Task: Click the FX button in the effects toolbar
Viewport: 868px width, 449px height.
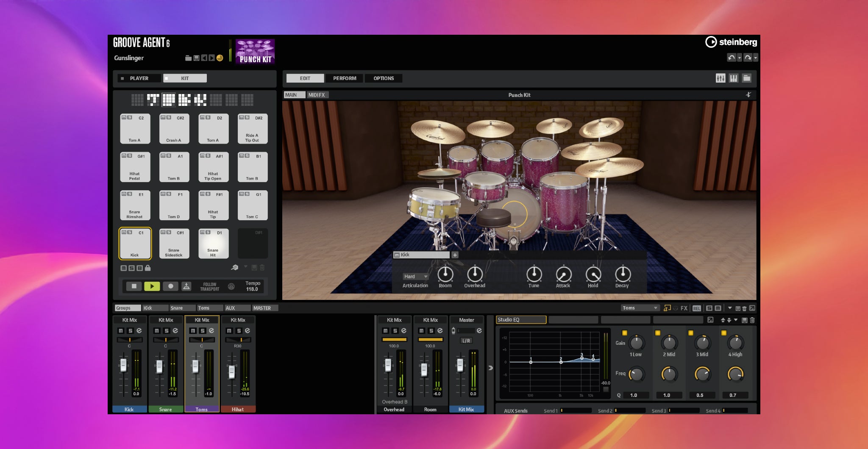Action: click(x=684, y=308)
